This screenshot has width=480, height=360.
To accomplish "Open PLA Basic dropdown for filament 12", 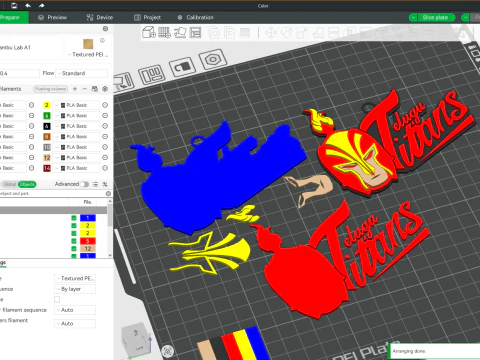I will tap(76, 158).
